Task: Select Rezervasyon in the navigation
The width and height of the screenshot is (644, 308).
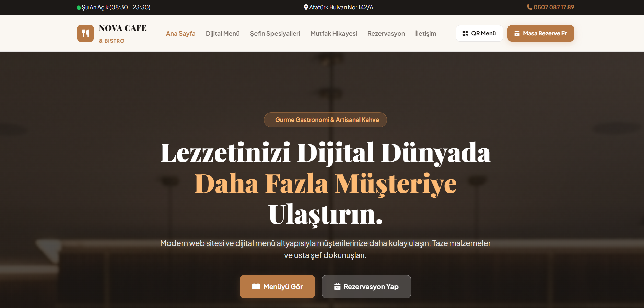Action: [x=386, y=33]
